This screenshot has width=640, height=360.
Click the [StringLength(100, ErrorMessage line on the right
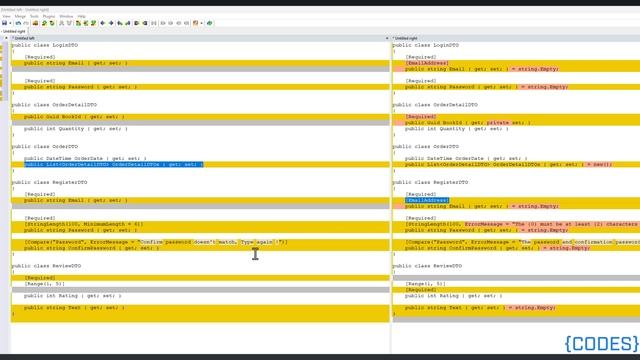(x=522, y=224)
